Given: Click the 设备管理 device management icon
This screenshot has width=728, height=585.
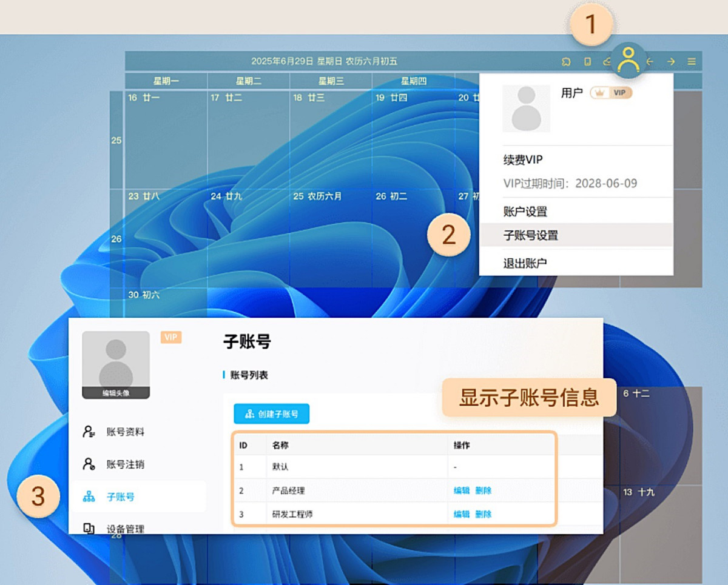Looking at the screenshot, I should tap(89, 528).
